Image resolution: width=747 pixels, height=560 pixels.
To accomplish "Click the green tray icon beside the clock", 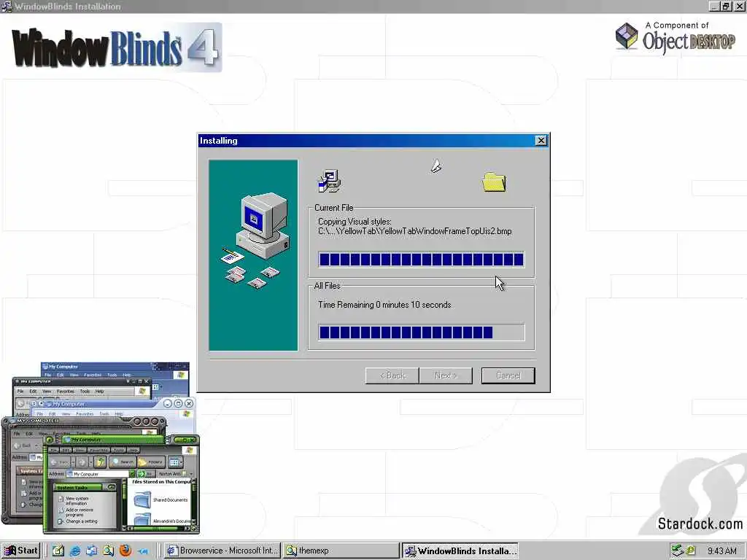I will tap(690, 551).
